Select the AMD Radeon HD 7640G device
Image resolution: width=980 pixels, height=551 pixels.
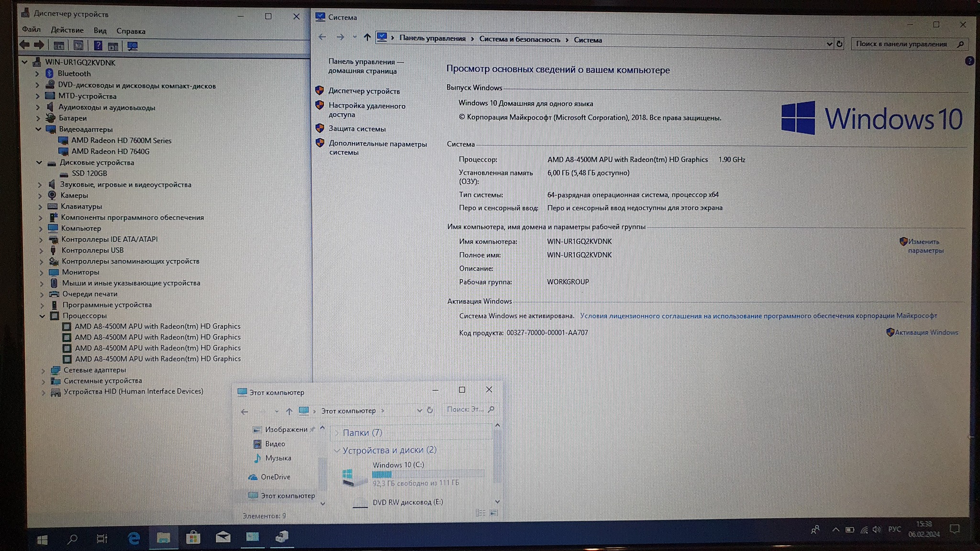point(110,152)
